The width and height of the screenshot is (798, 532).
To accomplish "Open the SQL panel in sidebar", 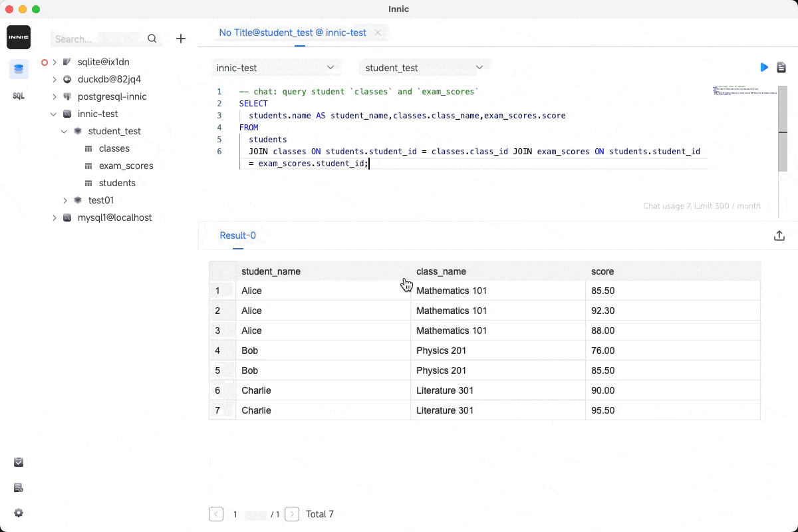I will pyautogui.click(x=19, y=96).
